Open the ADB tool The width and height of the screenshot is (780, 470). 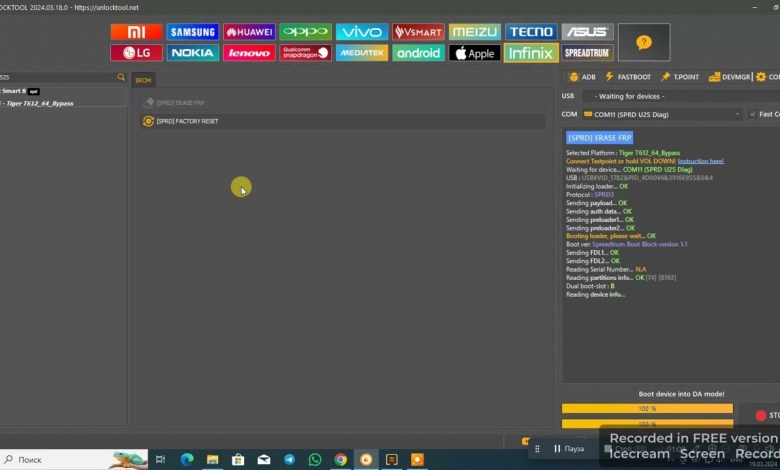582,77
